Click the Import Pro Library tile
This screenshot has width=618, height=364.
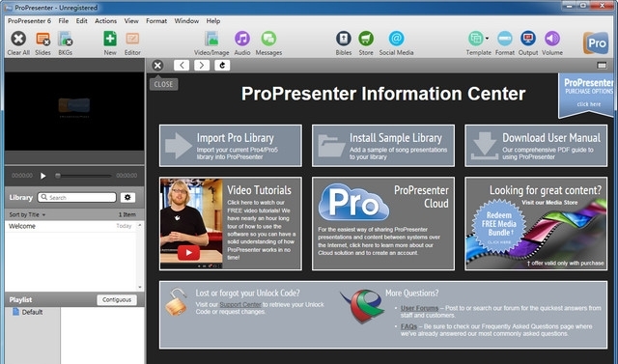click(231, 146)
